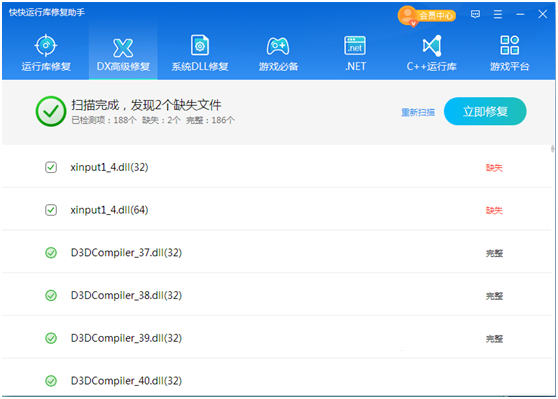Click the member avatar icon
This screenshot has height=399, width=558.
pyautogui.click(x=408, y=16)
